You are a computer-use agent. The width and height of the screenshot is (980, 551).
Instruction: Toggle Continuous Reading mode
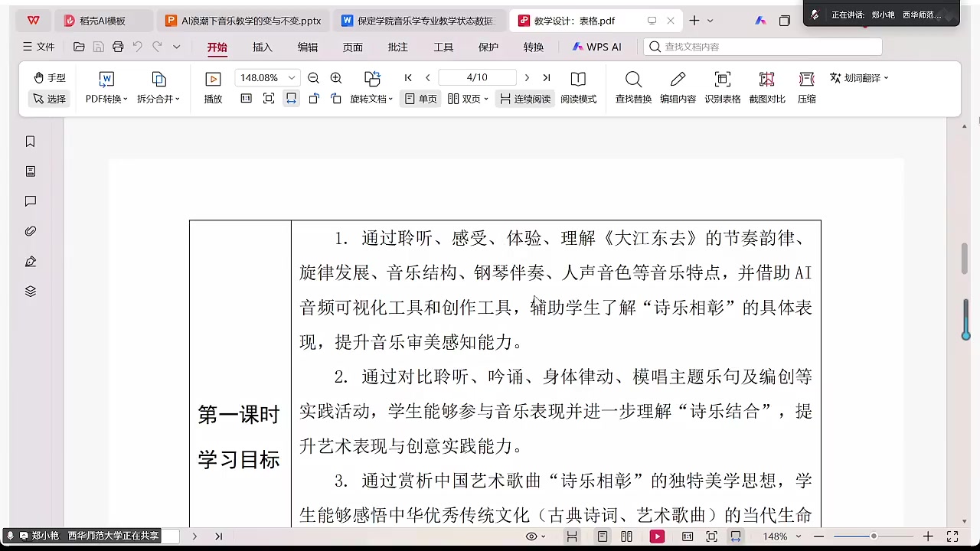pos(525,99)
